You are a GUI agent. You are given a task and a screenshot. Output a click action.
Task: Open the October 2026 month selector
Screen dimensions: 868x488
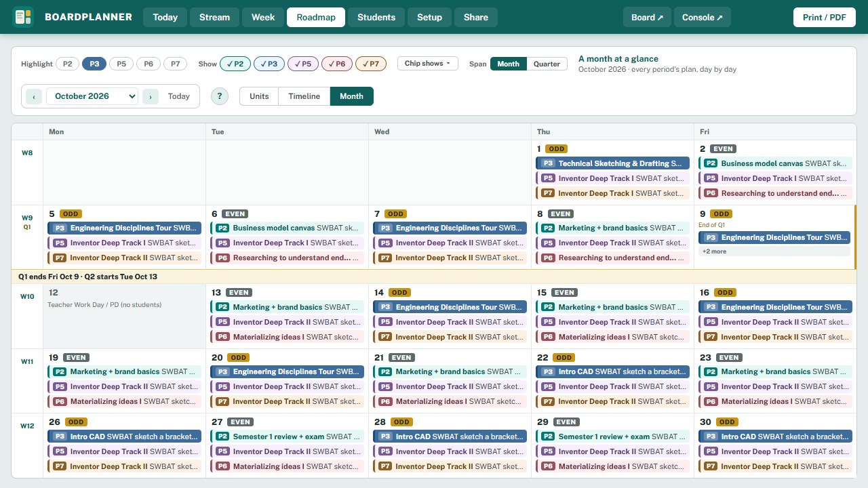pyautogui.click(x=92, y=96)
